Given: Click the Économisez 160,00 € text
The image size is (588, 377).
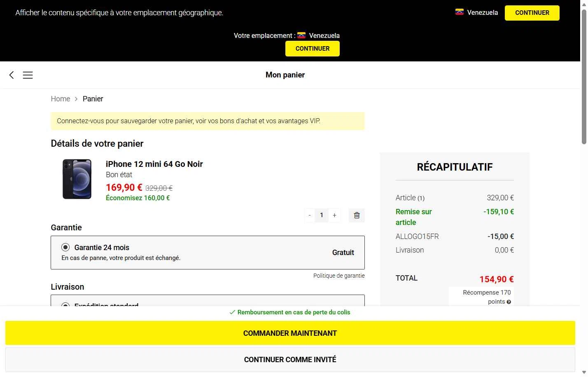Looking at the screenshot, I should click(x=138, y=198).
